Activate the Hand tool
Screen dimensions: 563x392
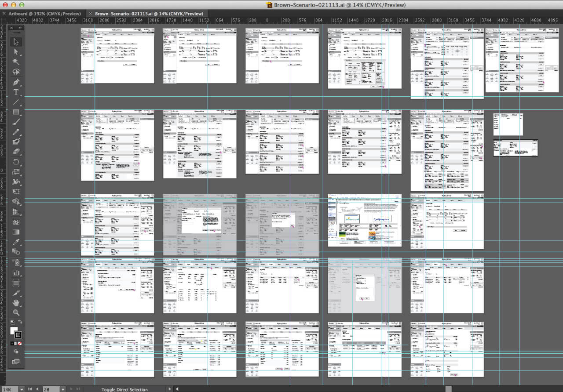(x=16, y=302)
